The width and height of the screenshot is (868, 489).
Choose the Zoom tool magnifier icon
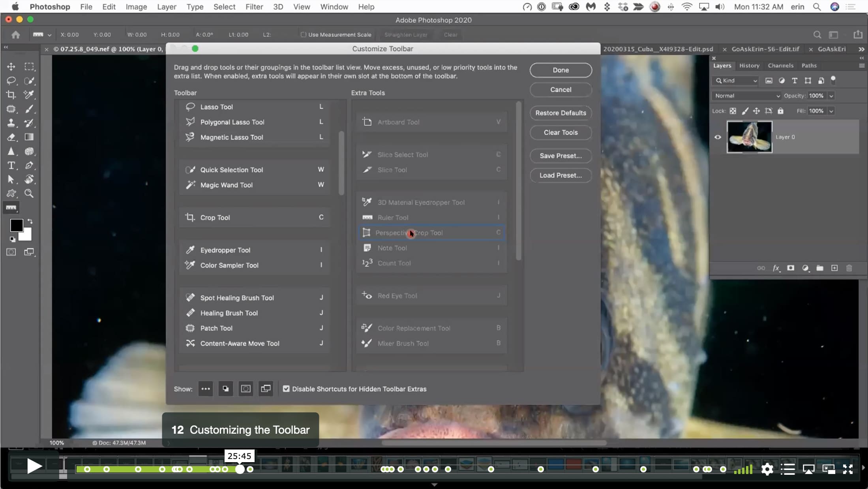click(29, 193)
